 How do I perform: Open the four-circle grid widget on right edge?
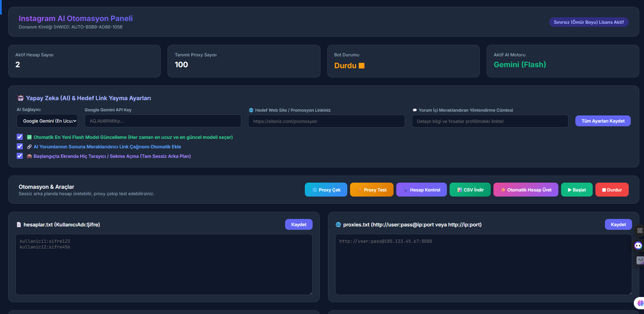(x=640, y=230)
